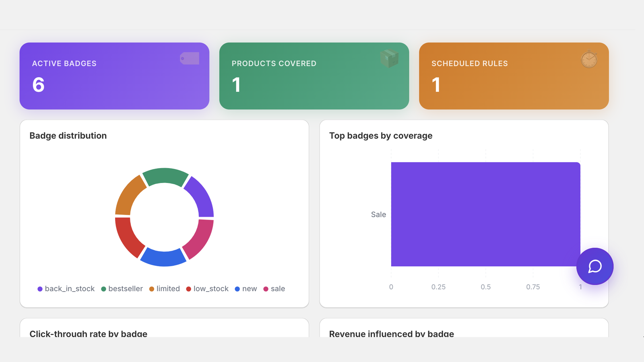The width and height of the screenshot is (644, 362).
Task: Open the Products Covered summary card
Action: click(x=314, y=76)
